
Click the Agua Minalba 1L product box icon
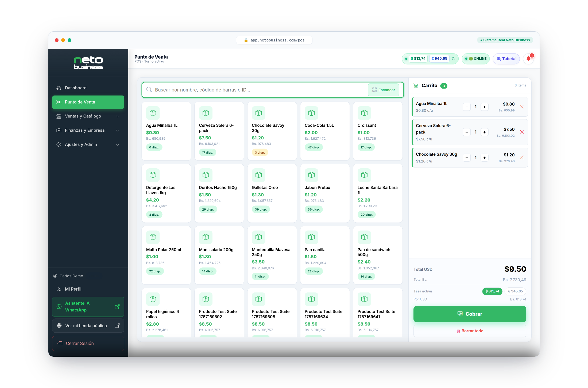pos(153,113)
